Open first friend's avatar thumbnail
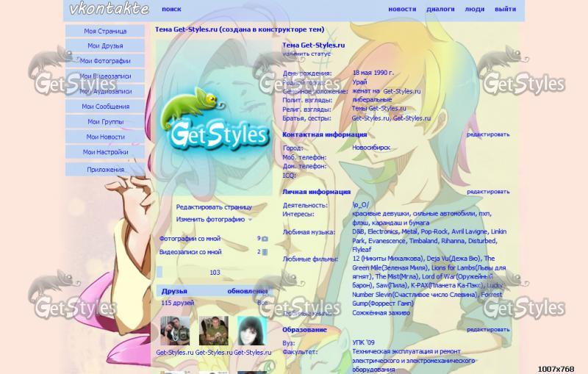The width and height of the screenshot is (588, 374). [176, 331]
